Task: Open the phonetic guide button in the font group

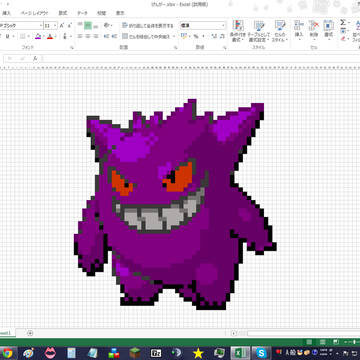Action: (65, 36)
